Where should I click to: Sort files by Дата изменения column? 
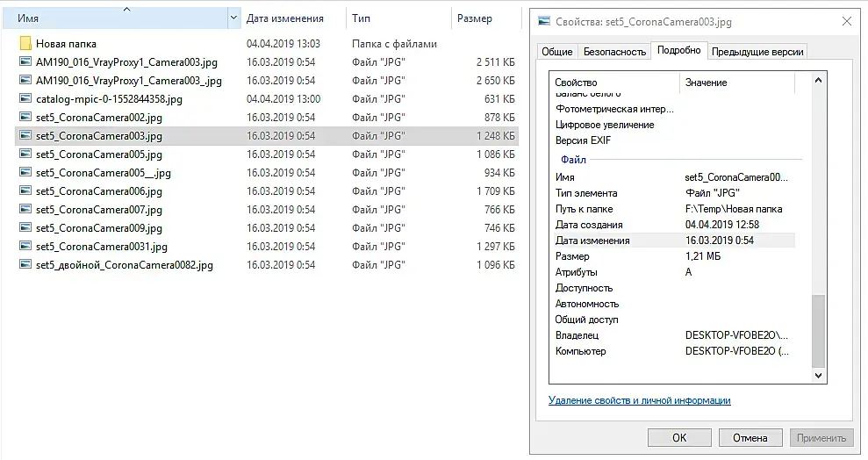[x=285, y=18]
